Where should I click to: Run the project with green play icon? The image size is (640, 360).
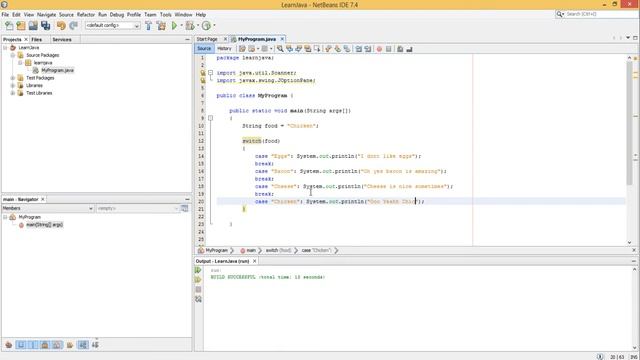[x=175, y=26]
